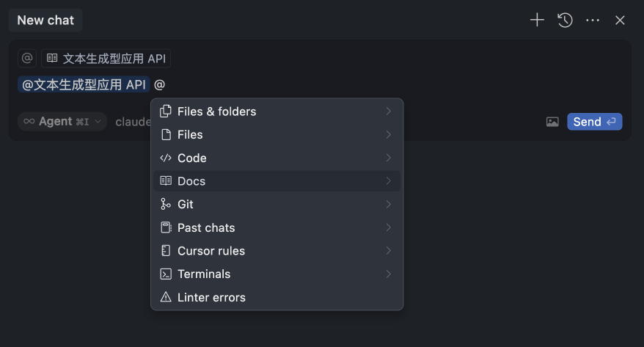
Task: Click the Linter errors warning icon
Action: (x=166, y=297)
